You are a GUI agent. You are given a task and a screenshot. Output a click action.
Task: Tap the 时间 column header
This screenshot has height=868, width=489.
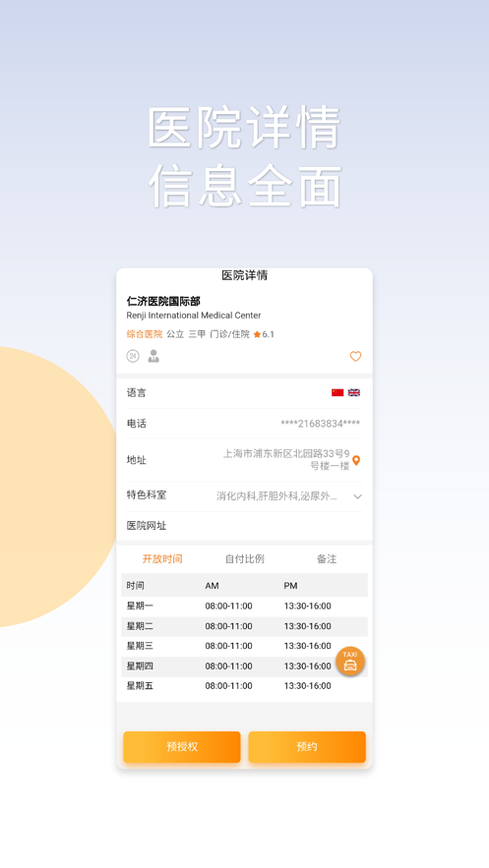(x=135, y=586)
